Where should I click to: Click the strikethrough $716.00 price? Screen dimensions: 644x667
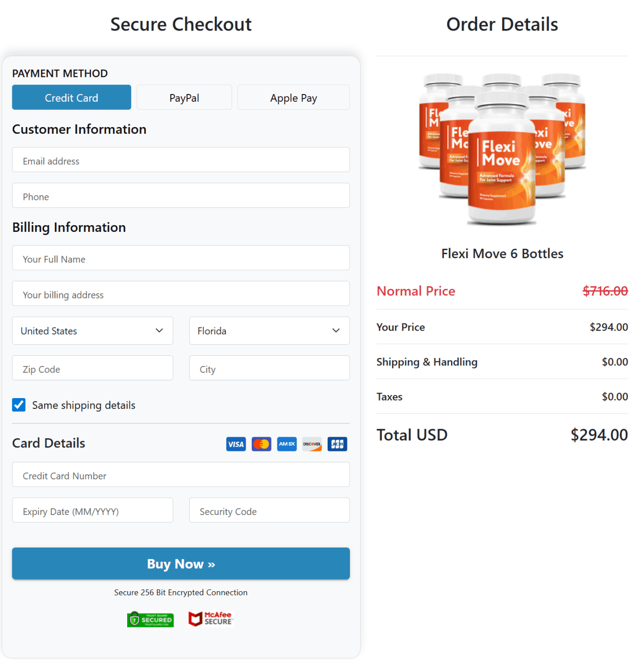click(x=605, y=291)
